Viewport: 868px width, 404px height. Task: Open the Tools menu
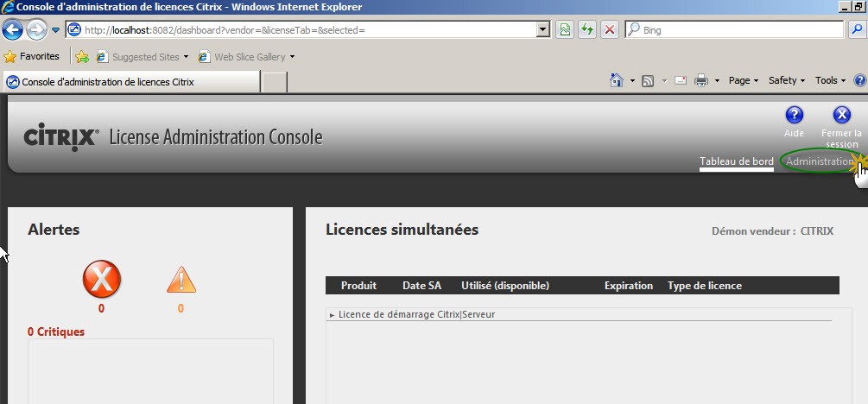[x=830, y=81]
